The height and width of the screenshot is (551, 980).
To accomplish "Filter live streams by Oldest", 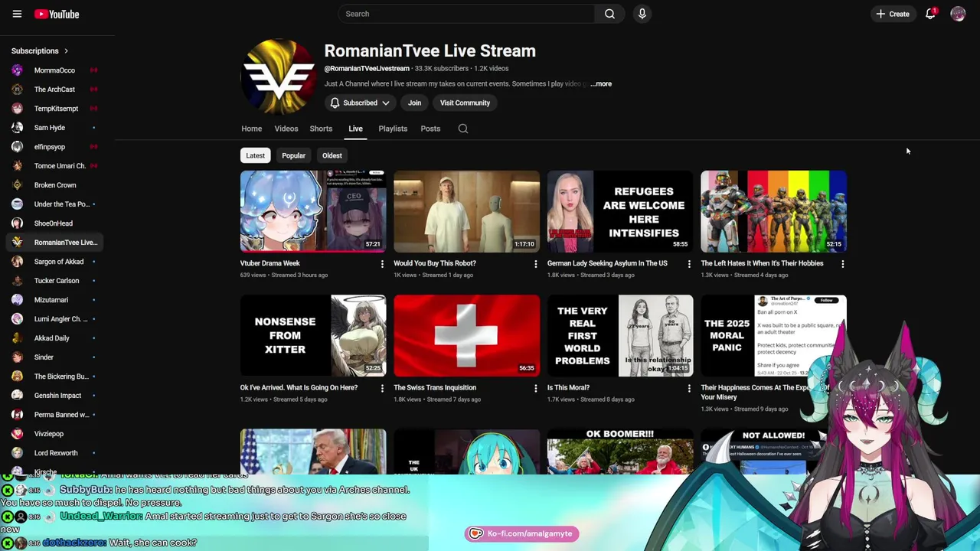I will 332,155.
